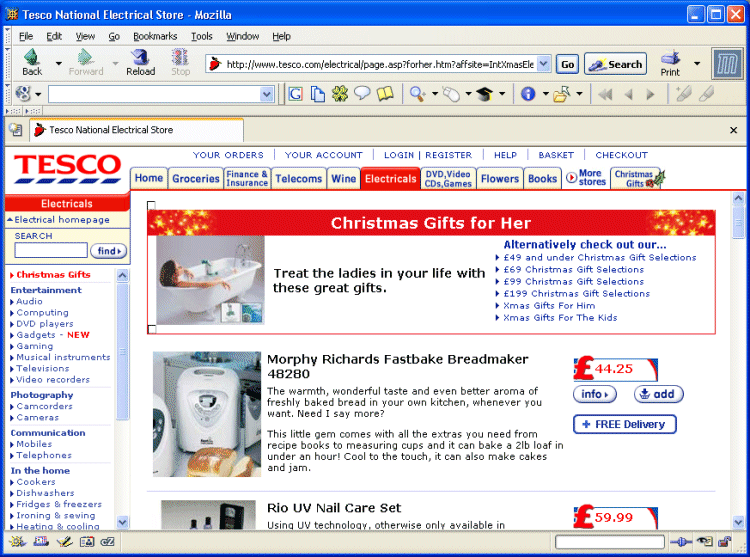This screenshot has height=557, width=750.
Task: Click the computer mouse icon in Googlebar
Action: 451,94
